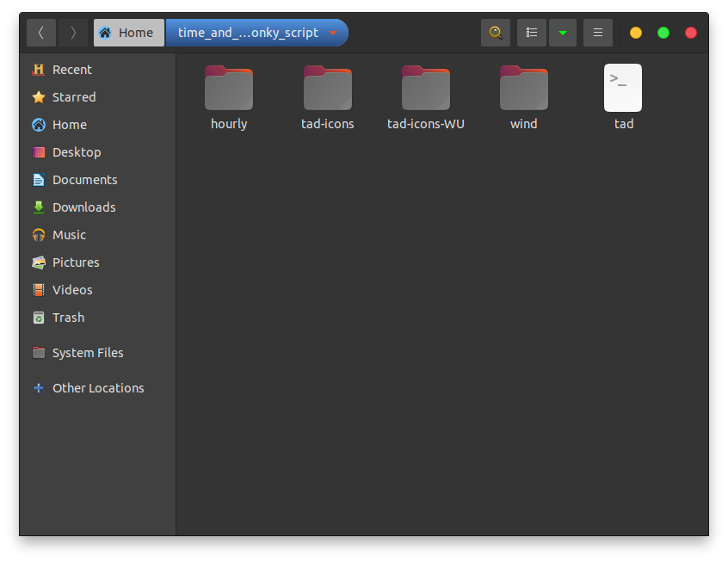The width and height of the screenshot is (728, 562).
Task: Open Music in the sidebar
Action: tap(97, 235)
